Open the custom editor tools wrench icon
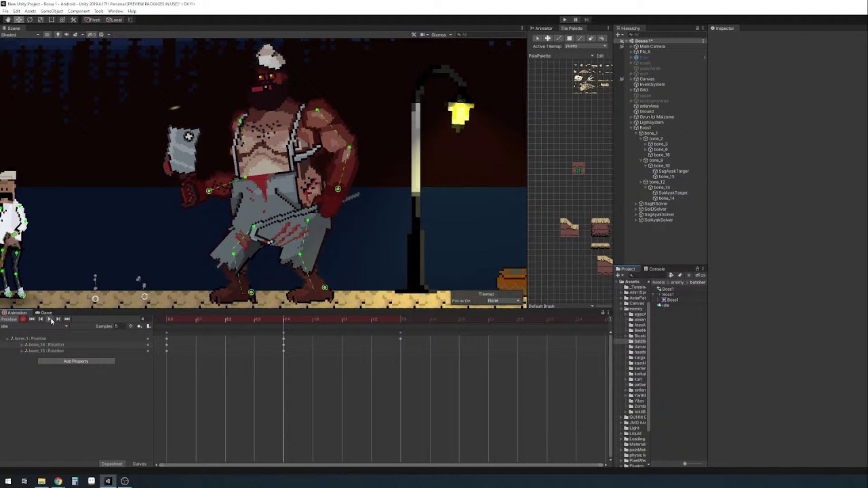This screenshot has width=868, height=488. [x=73, y=20]
